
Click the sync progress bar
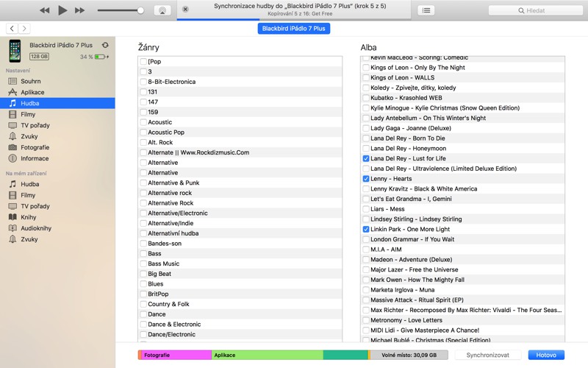(294, 19)
